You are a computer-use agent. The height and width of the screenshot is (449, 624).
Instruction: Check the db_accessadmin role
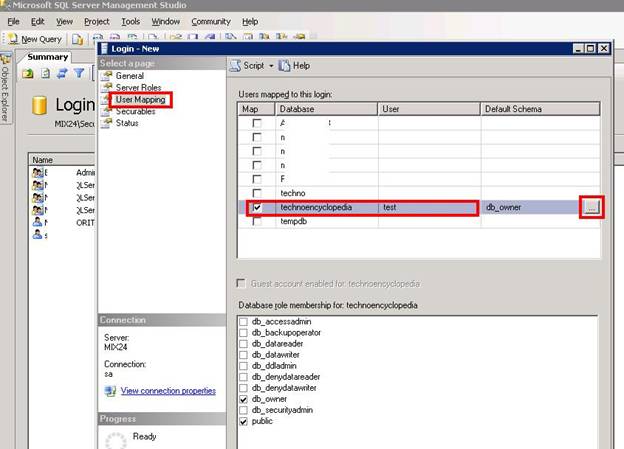point(244,322)
